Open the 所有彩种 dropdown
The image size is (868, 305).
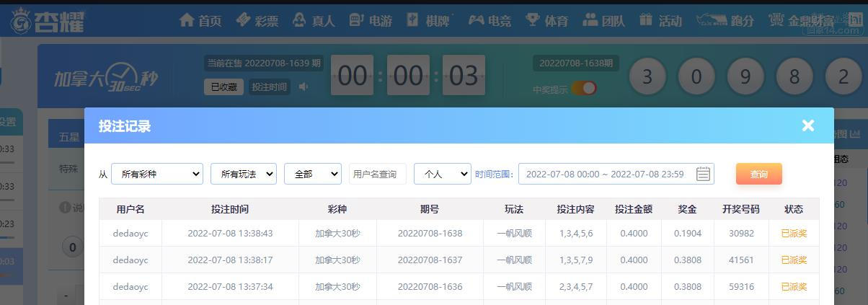[157, 174]
